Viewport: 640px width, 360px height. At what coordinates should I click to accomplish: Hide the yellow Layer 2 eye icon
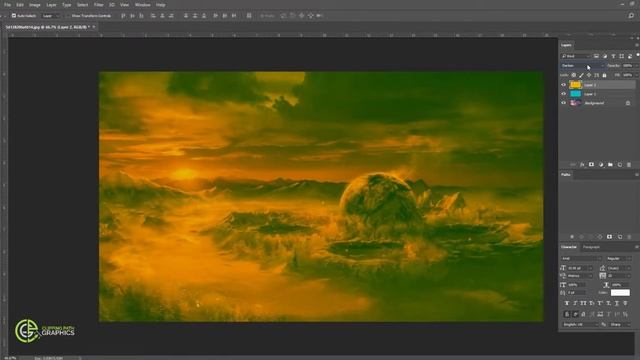click(x=564, y=85)
